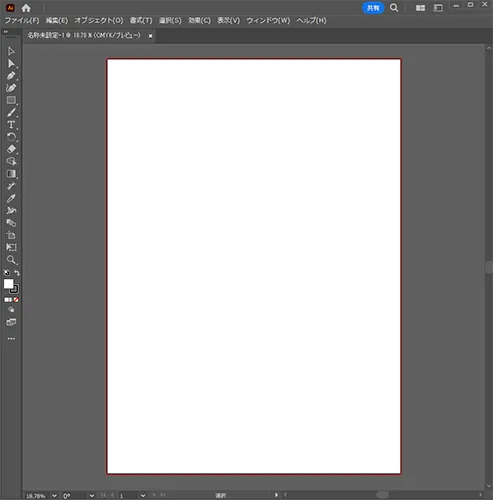Viewport: 493px width, 500px height.
Task: Swap fill and stroke colors
Action: pyautogui.click(x=17, y=273)
